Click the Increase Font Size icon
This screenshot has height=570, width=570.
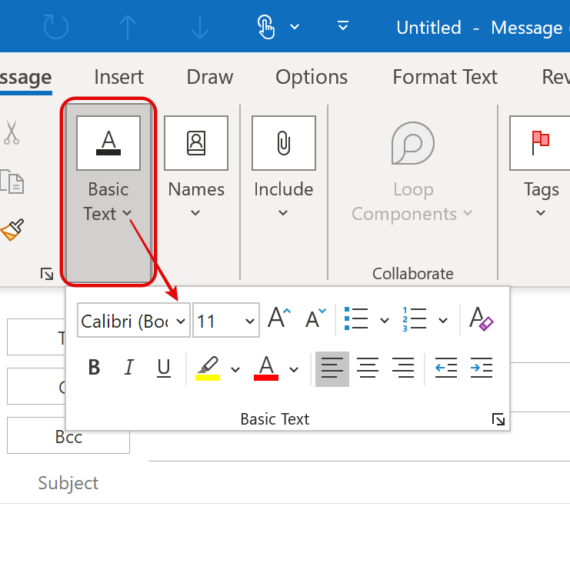(279, 318)
